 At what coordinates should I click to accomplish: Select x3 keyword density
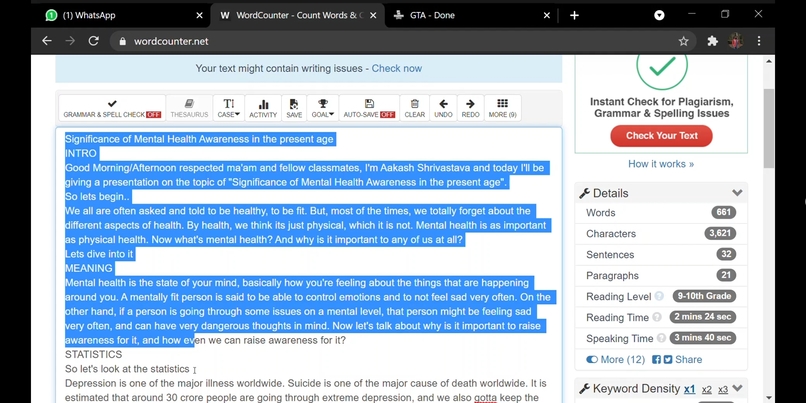tap(723, 389)
